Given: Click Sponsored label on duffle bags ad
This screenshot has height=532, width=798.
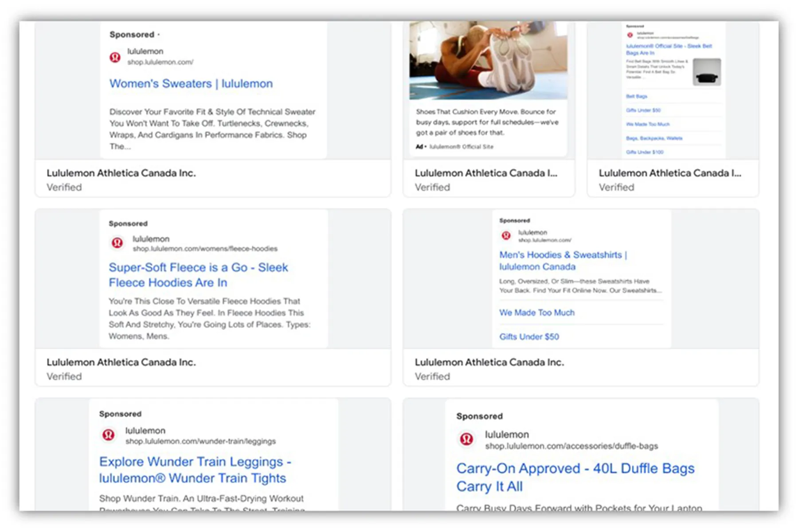Looking at the screenshot, I should tap(480, 416).
